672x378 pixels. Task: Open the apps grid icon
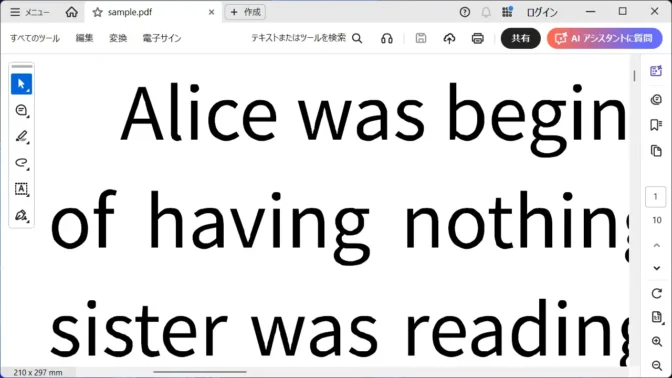click(x=507, y=12)
